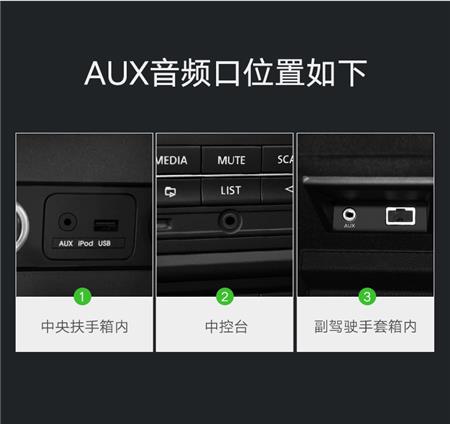The image size is (450, 424).
Task: Click the white AUX jack in glovebox photo
Action: 349,215
